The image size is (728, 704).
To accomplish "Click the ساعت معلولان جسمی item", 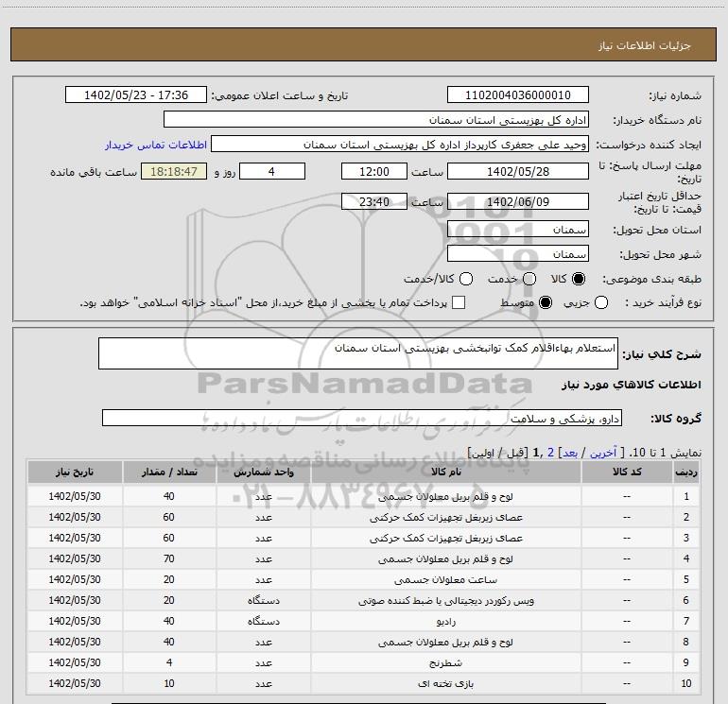I will 445,580.
